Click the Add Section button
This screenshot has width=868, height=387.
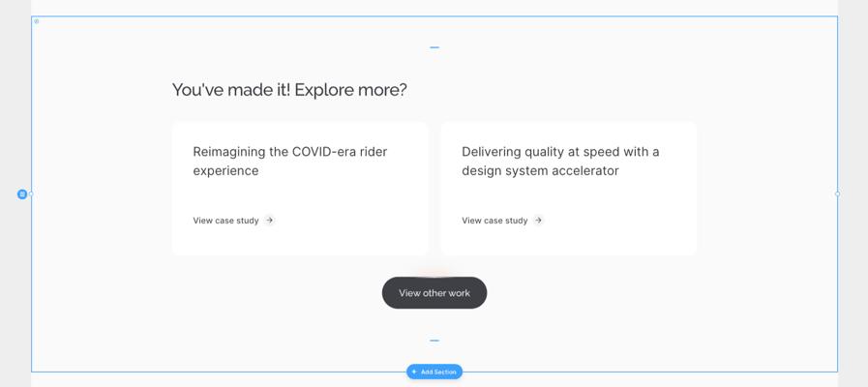click(x=434, y=372)
